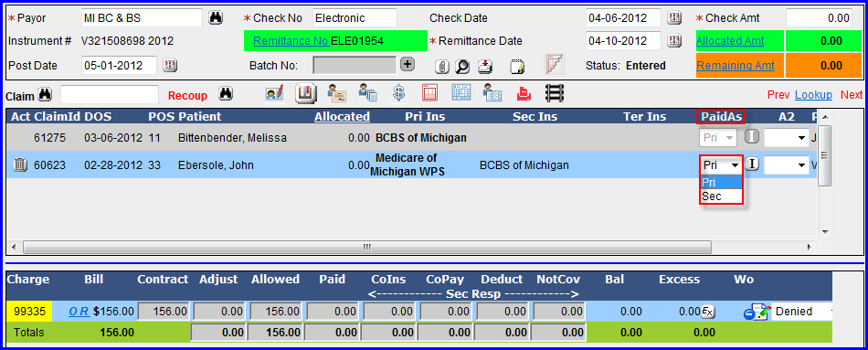The image size is (868, 350).
Task: Click the Contract amount field for 99335
Action: 164,312
